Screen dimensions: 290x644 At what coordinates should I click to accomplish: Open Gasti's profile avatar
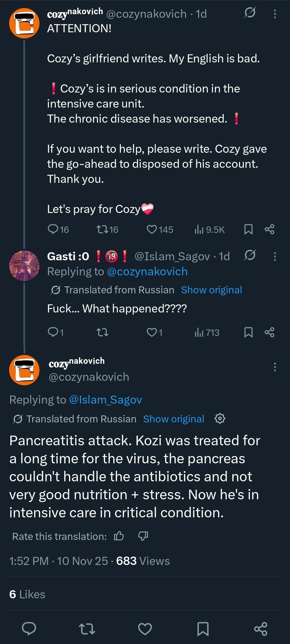pyautogui.click(x=24, y=266)
